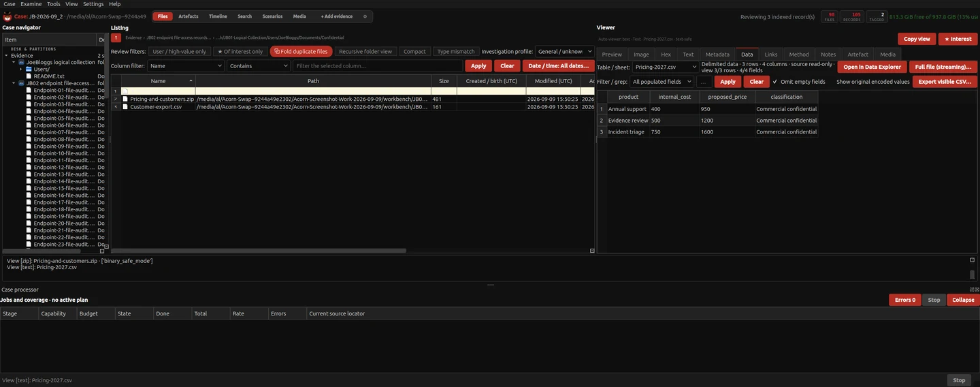980x387 pixels.
Task: Toggle the Fold duplicate files filter
Action: pyautogui.click(x=301, y=51)
